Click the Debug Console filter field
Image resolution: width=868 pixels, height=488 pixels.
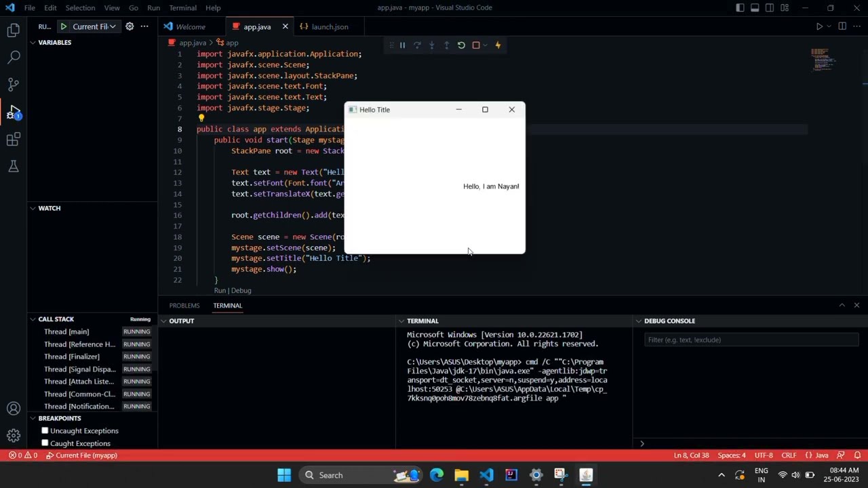tap(751, 340)
